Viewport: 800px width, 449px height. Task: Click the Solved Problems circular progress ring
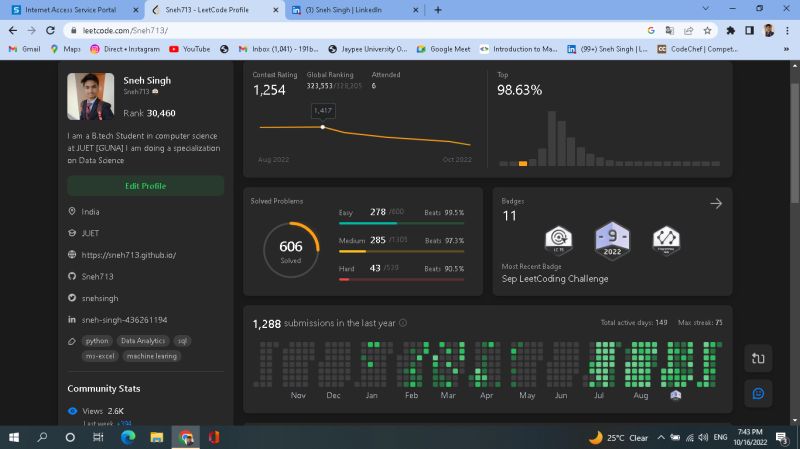(x=291, y=249)
